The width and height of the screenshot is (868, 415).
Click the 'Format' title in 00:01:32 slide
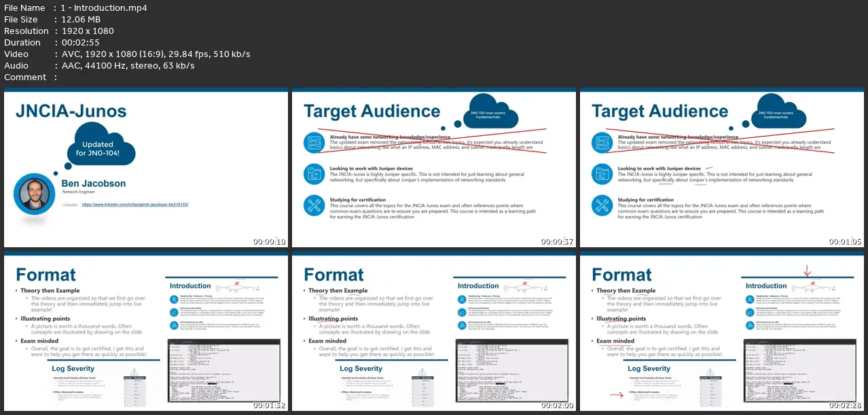coord(46,274)
